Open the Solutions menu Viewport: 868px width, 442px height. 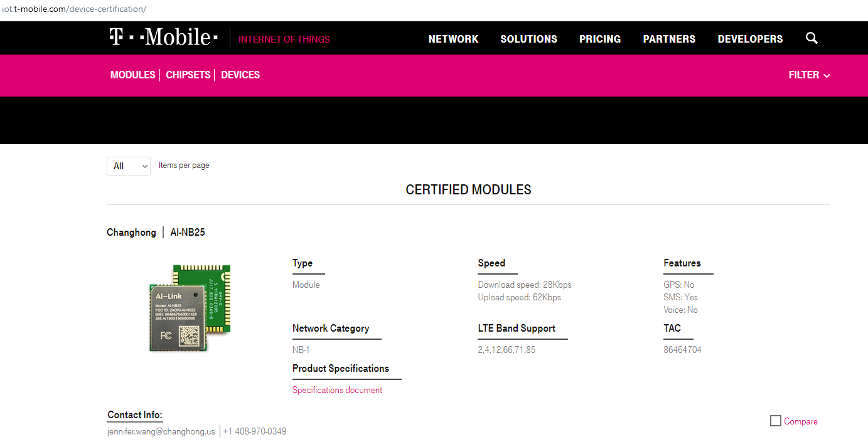point(528,39)
